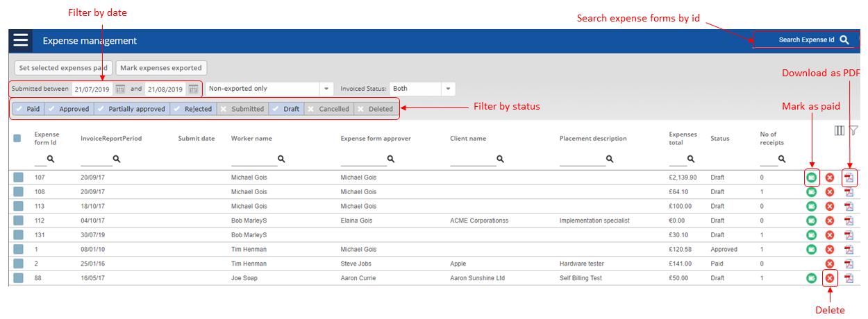Open calendar for the 21/08/2019 end date
Image resolution: width=868 pixels, height=319 pixels.
tap(193, 89)
